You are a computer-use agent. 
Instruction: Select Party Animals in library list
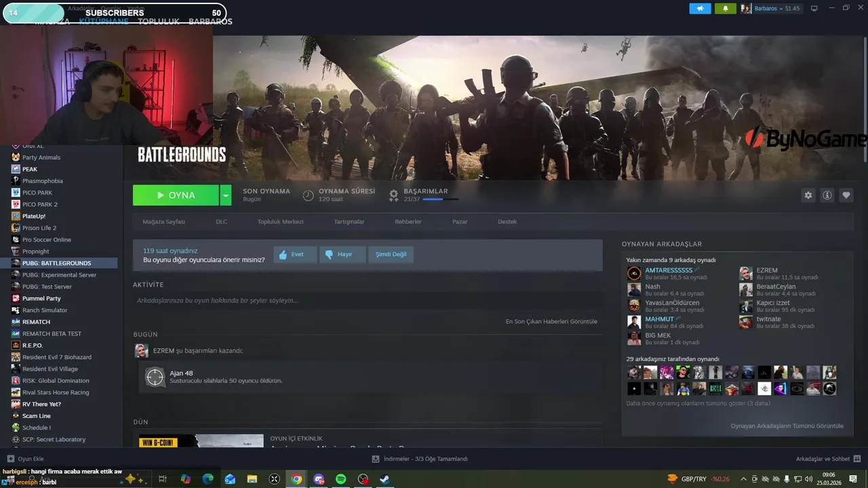41,157
